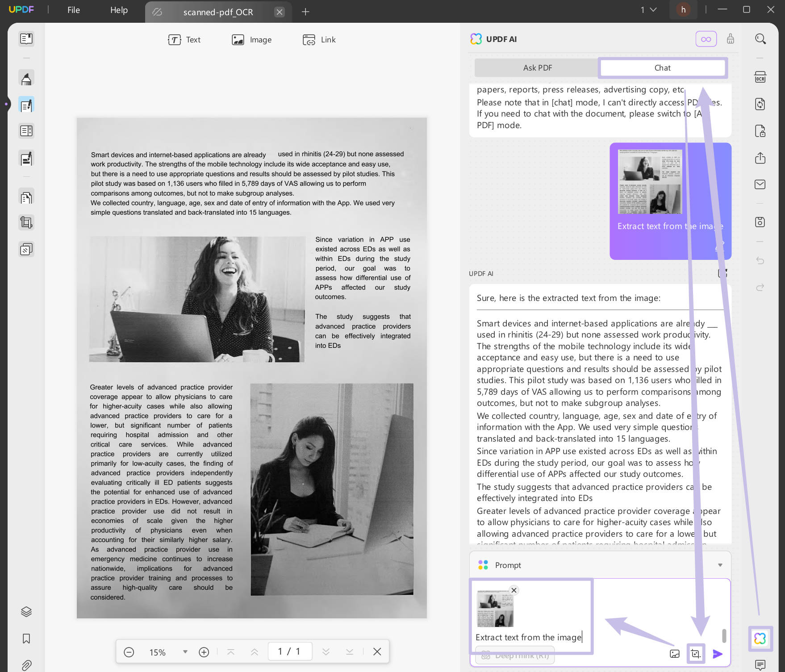This screenshot has height=672, width=785.
Task: Select the Highlighter tool
Action: coord(26,77)
